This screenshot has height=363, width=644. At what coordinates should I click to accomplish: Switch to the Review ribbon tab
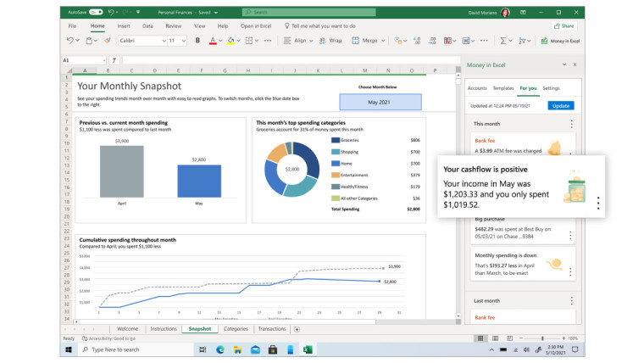174,26
